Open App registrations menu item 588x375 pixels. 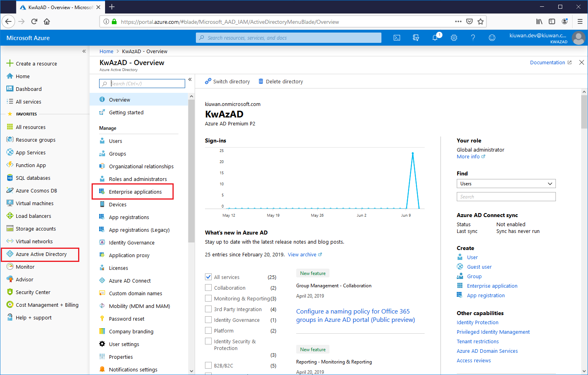pos(129,217)
